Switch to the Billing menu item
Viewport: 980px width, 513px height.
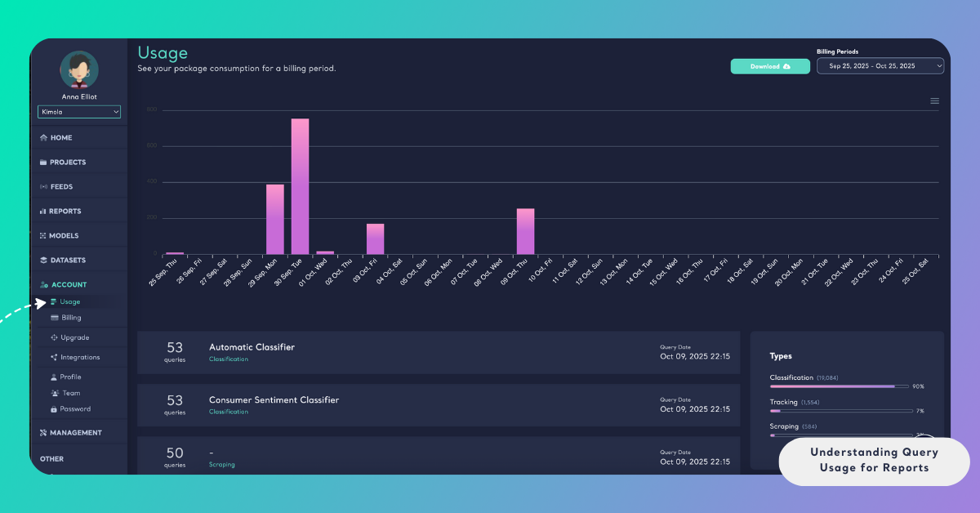69,318
